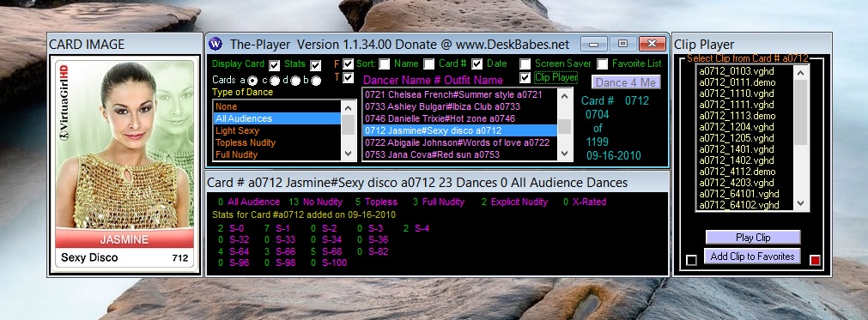
Task: Select clip a0712_1401.vghd
Action: point(745,149)
